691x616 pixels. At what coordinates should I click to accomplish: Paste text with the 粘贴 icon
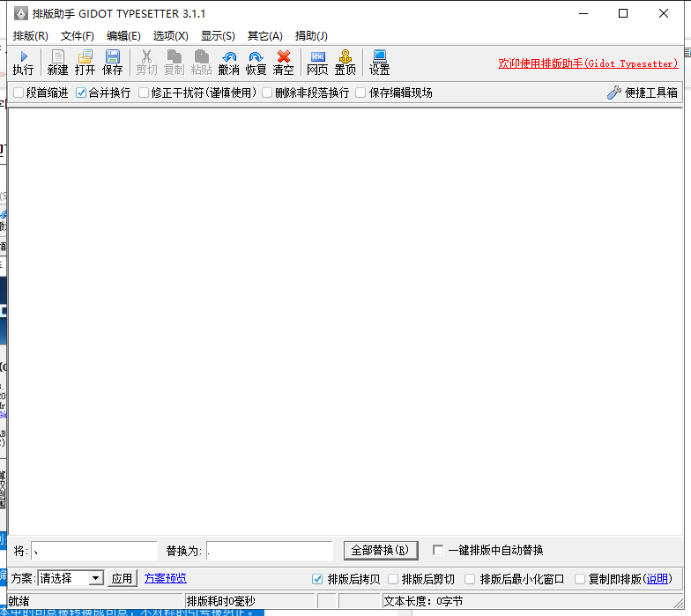[x=201, y=63]
